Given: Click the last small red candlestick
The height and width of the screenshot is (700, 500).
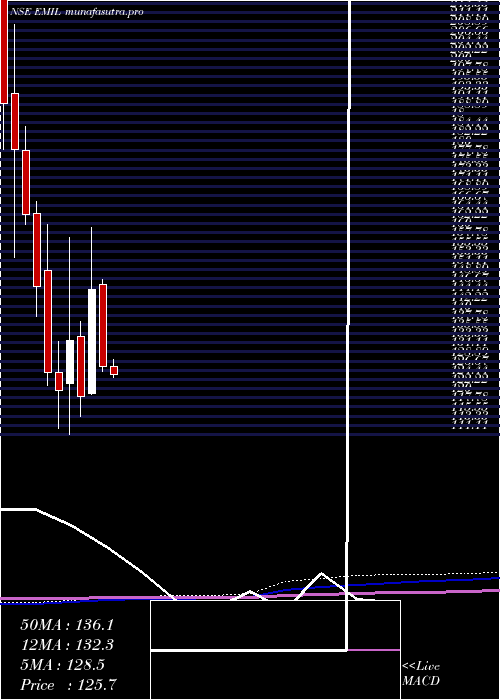Looking at the screenshot, I should click(114, 370).
